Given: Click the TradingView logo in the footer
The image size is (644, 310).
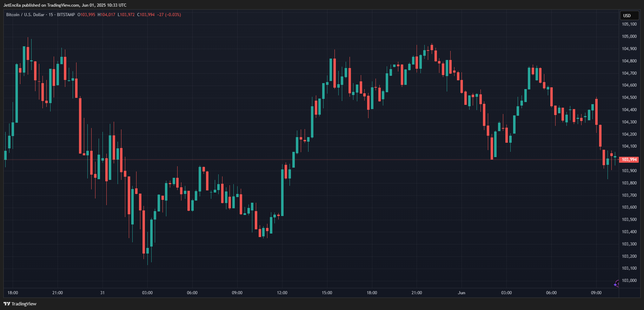Looking at the screenshot, I should point(20,304).
